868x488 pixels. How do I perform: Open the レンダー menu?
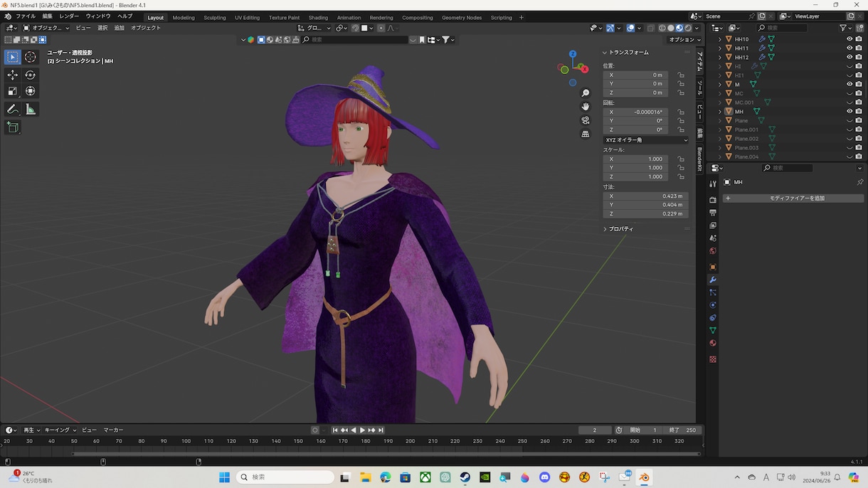[x=69, y=16]
